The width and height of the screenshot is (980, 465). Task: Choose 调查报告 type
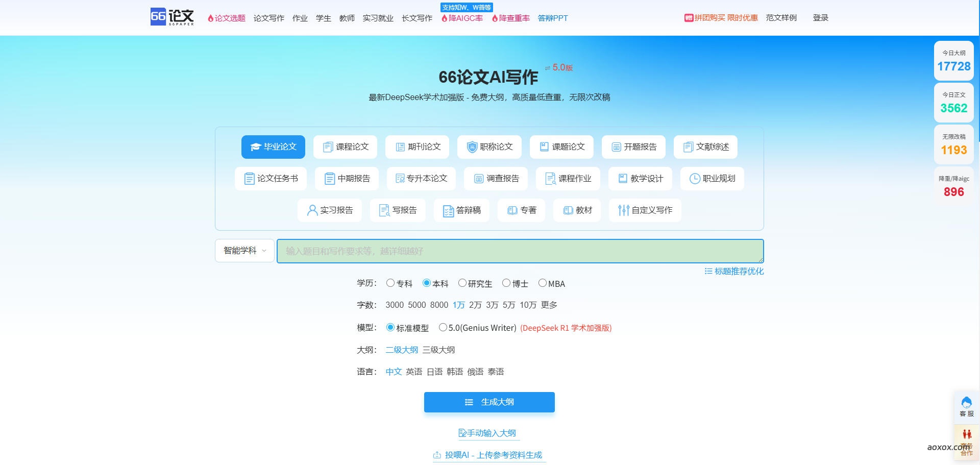[x=496, y=179]
